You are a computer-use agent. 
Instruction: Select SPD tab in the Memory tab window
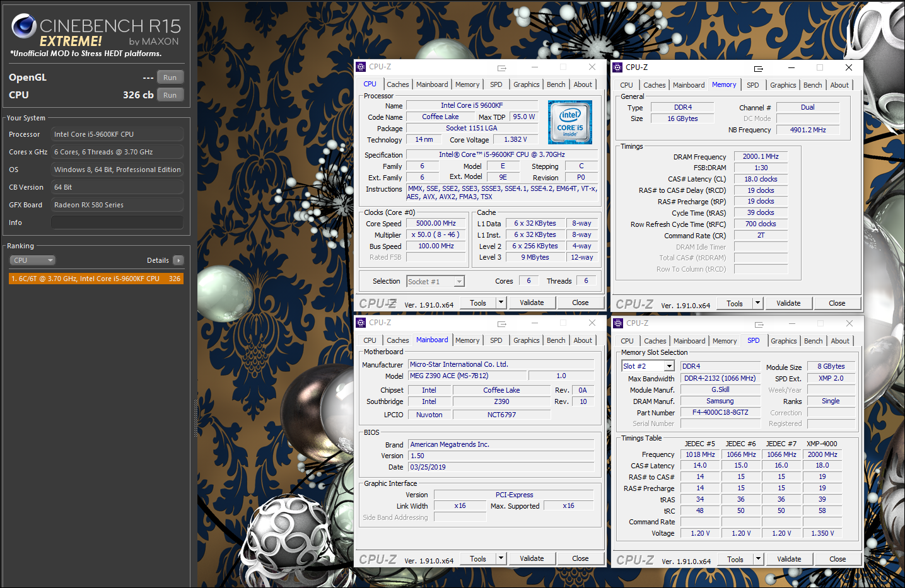(x=752, y=85)
